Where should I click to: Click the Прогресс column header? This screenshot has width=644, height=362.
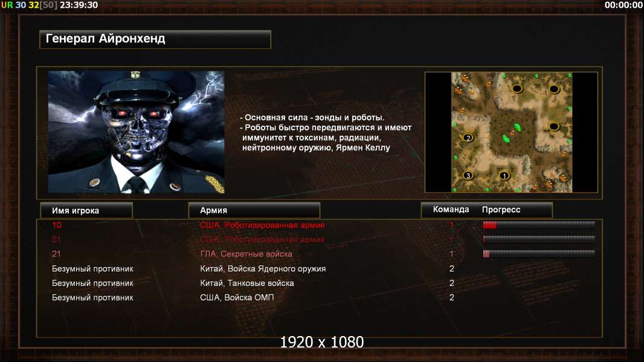pyautogui.click(x=501, y=209)
